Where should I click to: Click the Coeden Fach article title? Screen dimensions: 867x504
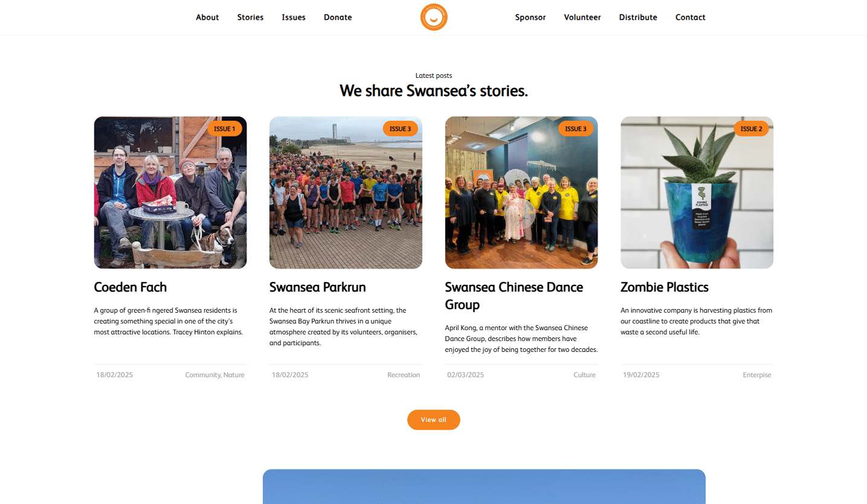pos(131,287)
